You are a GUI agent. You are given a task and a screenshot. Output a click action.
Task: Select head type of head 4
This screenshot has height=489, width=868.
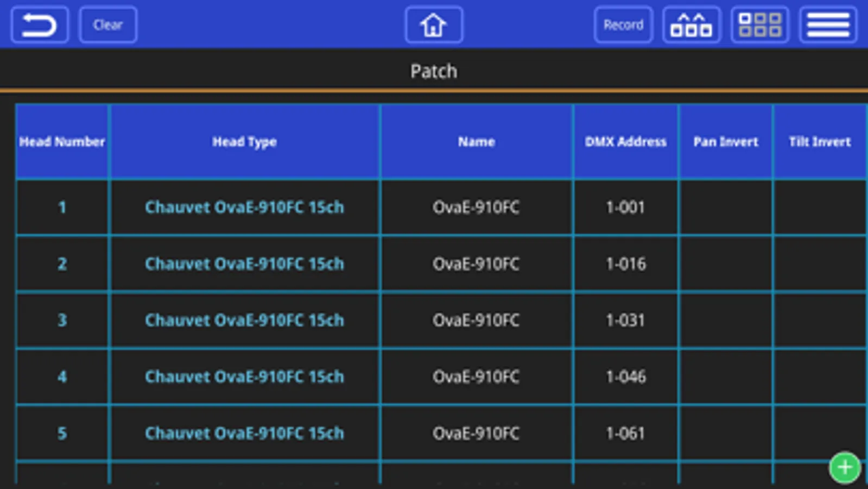coord(245,377)
